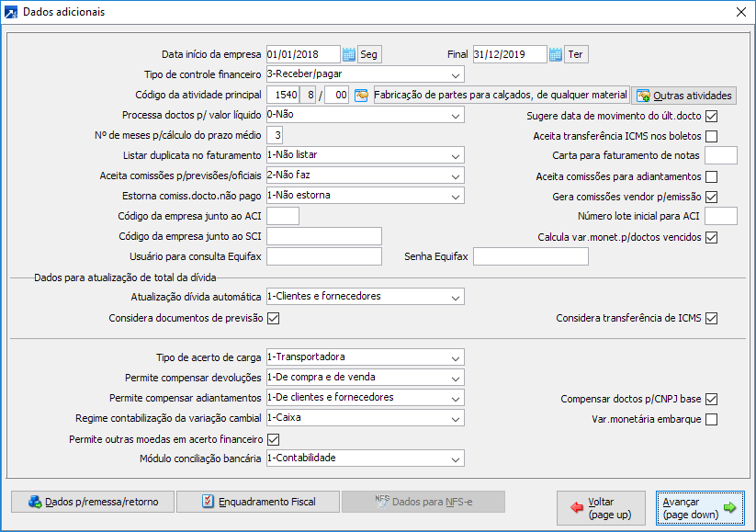This screenshot has height=532, width=756.
Task: Expand Módulo conciliação bancária dropdown
Action: pyautogui.click(x=365, y=458)
